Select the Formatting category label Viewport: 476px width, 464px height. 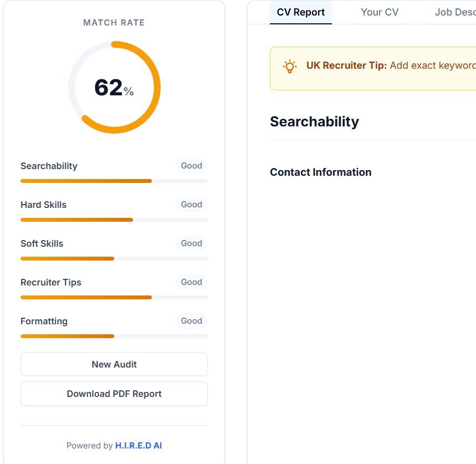point(44,321)
